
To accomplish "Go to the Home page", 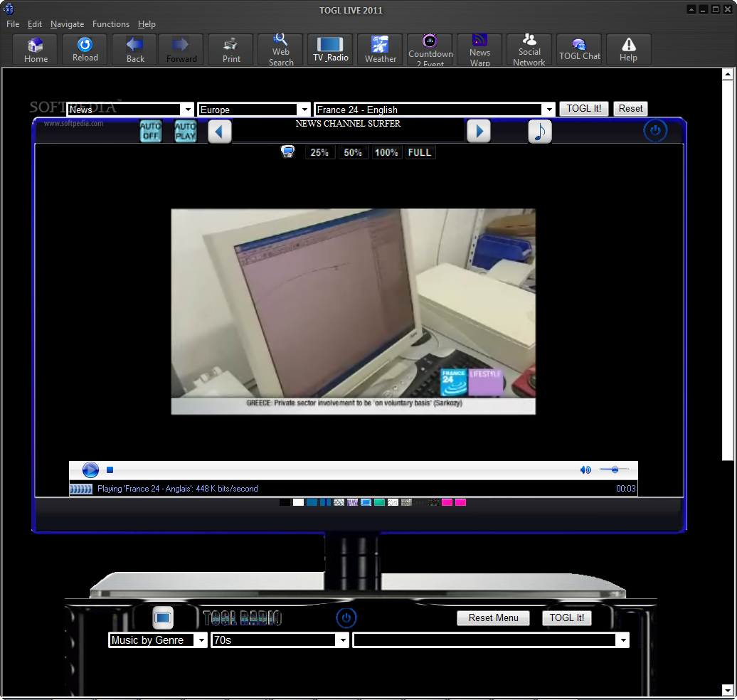I will (36, 50).
